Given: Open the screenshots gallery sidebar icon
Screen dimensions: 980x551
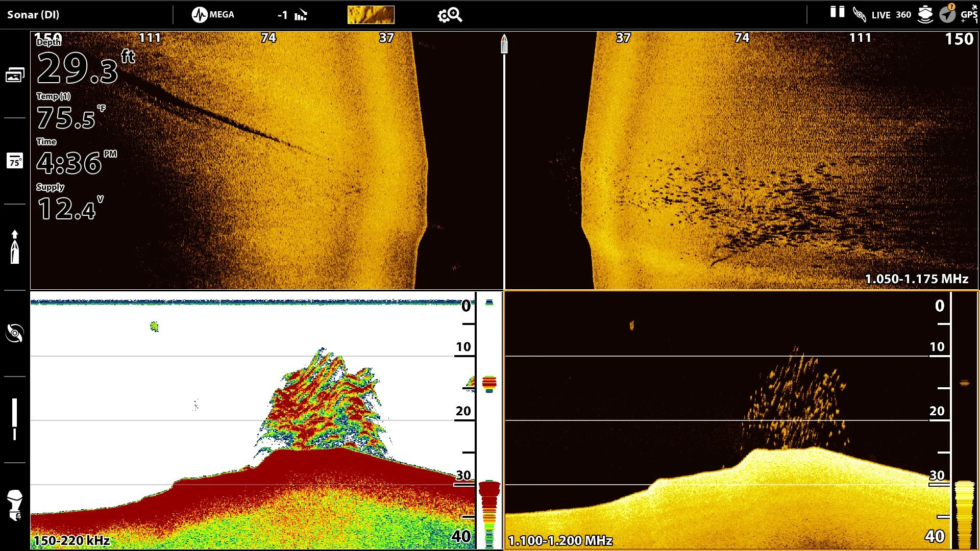Looking at the screenshot, I should tap(15, 75).
